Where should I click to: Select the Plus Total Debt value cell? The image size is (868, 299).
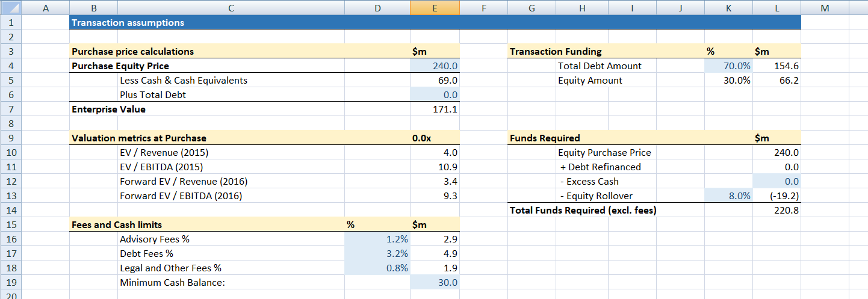(x=435, y=95)
